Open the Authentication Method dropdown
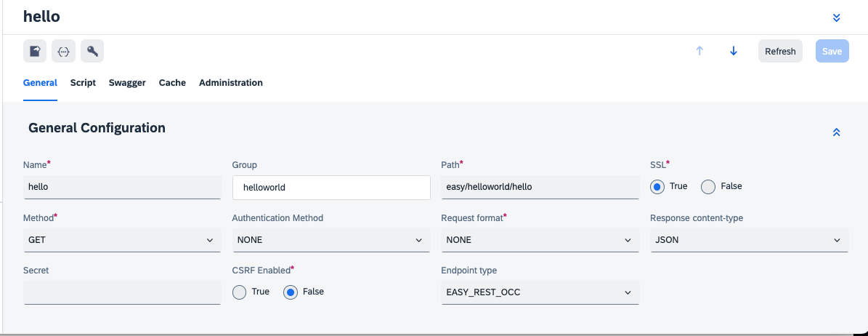Viewport: 868px width, 336px height. [x=330, y=240]
